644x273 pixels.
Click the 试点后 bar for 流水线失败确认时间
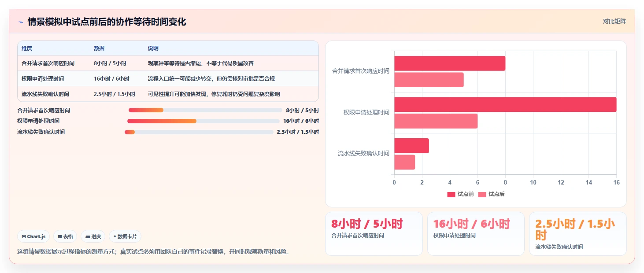pos(404,162)
